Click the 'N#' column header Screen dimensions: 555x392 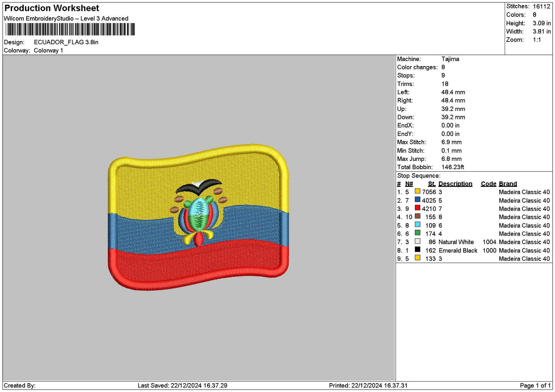[409, 184]
